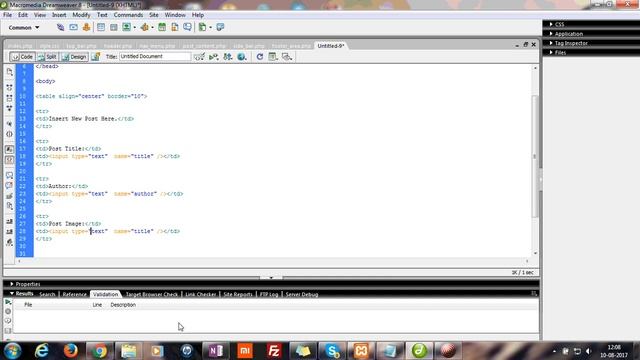640x360 pixels.
Task: Open FileZilla from the taskbar
Action: coord(273,351)
